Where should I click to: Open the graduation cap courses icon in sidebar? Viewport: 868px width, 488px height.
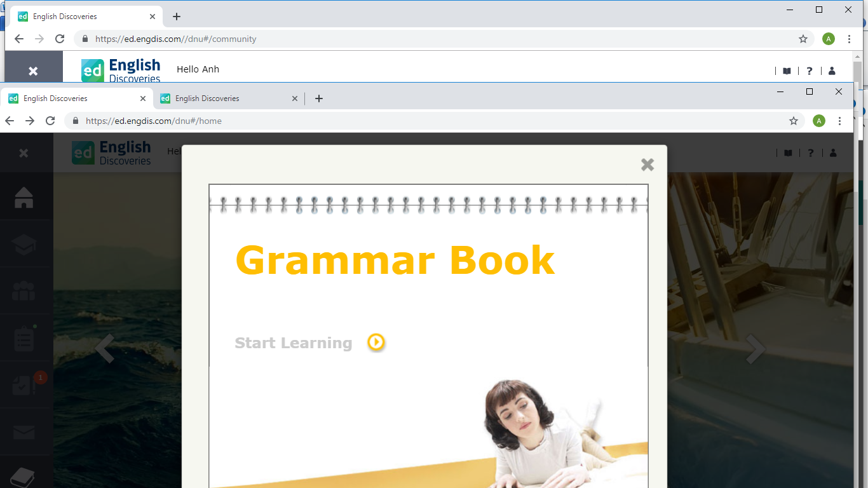(x=24, y=245)
